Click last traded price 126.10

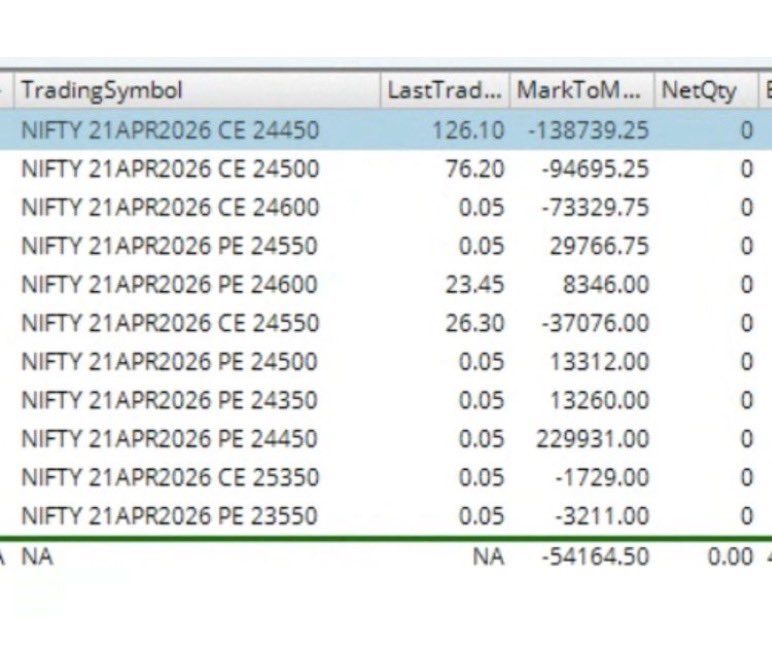(468, 130)
